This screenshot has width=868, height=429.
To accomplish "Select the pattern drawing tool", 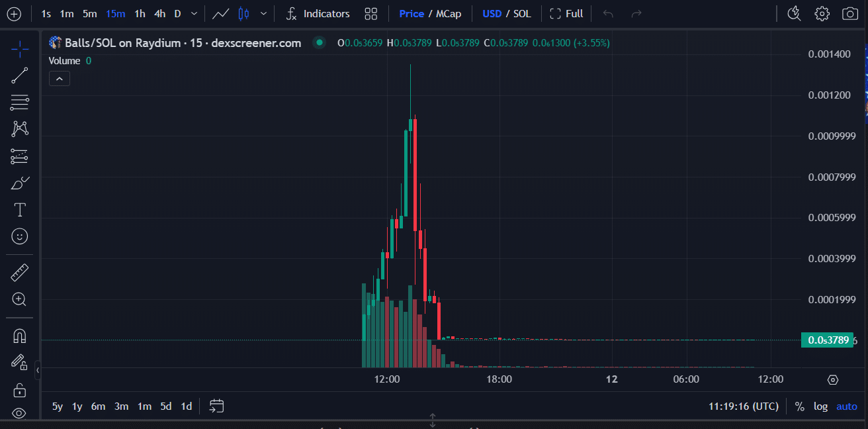I will coord(20,129).
